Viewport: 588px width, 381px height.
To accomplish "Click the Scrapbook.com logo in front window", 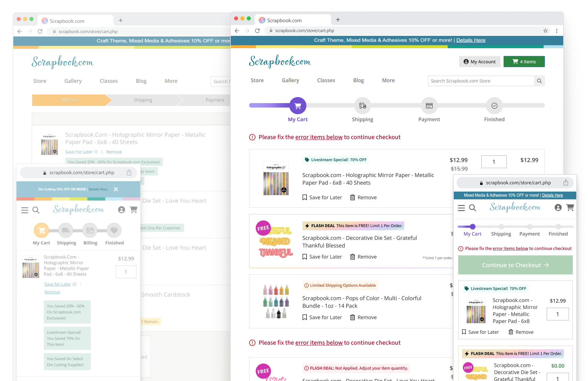I will point(280,61).
